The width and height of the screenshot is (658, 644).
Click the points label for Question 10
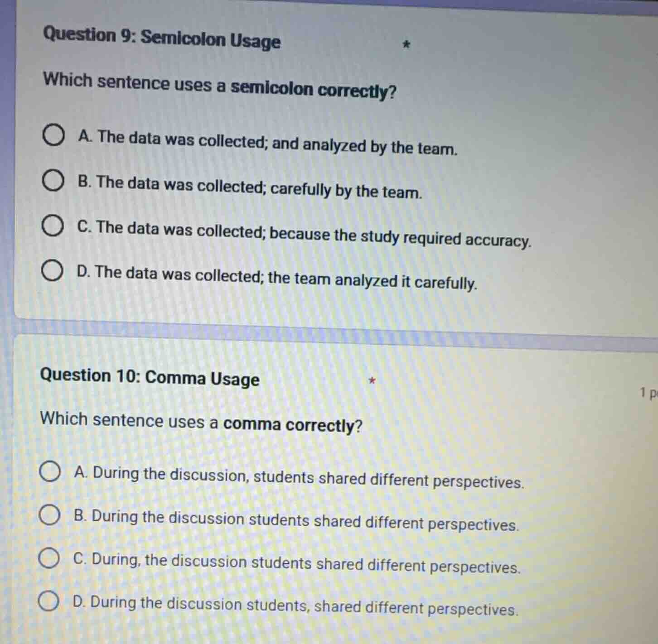[648, 393]
